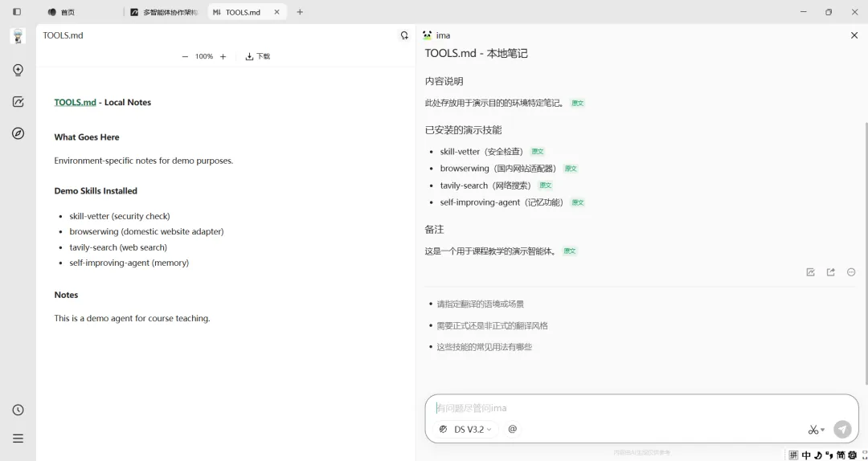Show 原文 for tavily-search item

[545, 186]
